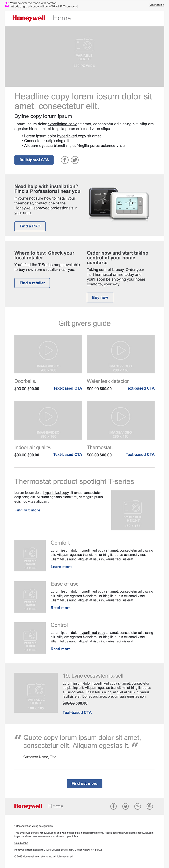The height and width of the screenshot is (868, 169).
Task: Play the Indoor air quality video
Action: click(x=48, y=416)
